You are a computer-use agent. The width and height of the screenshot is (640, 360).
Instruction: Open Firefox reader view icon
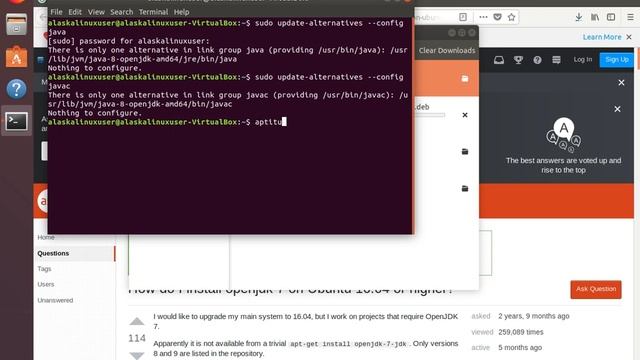[x=462, y=17]
